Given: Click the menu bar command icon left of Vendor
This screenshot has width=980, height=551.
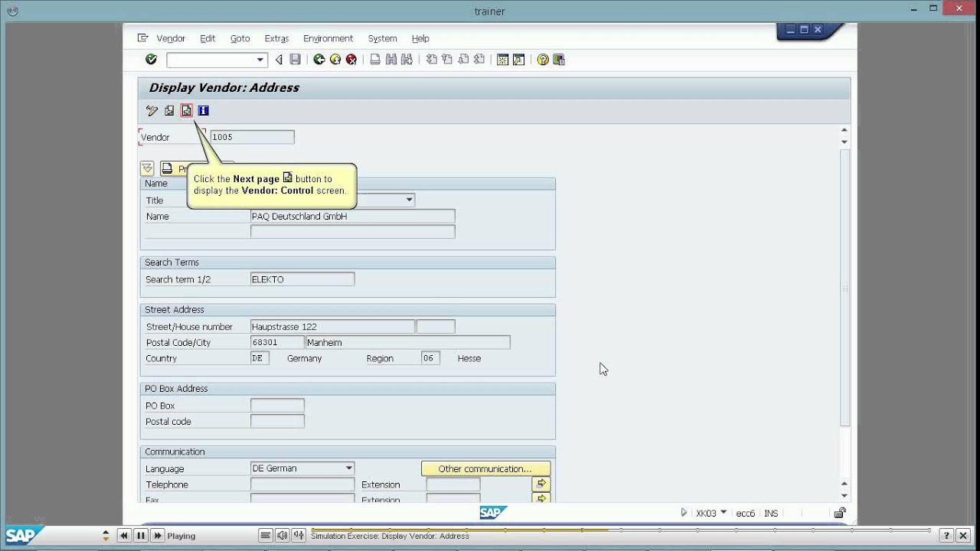Looking at the screenshot, I should [x=142, y=38].
